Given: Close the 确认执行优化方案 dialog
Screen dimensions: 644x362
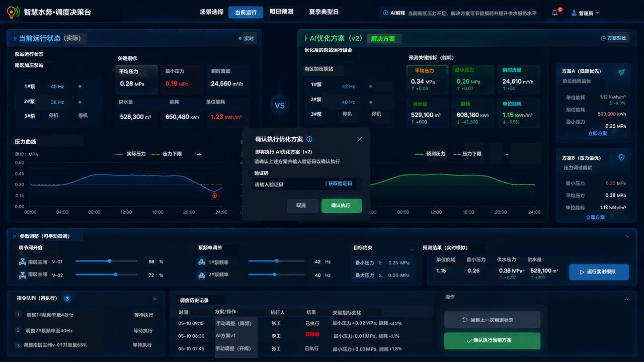Looking at the screenshot, I should (359, 139).
